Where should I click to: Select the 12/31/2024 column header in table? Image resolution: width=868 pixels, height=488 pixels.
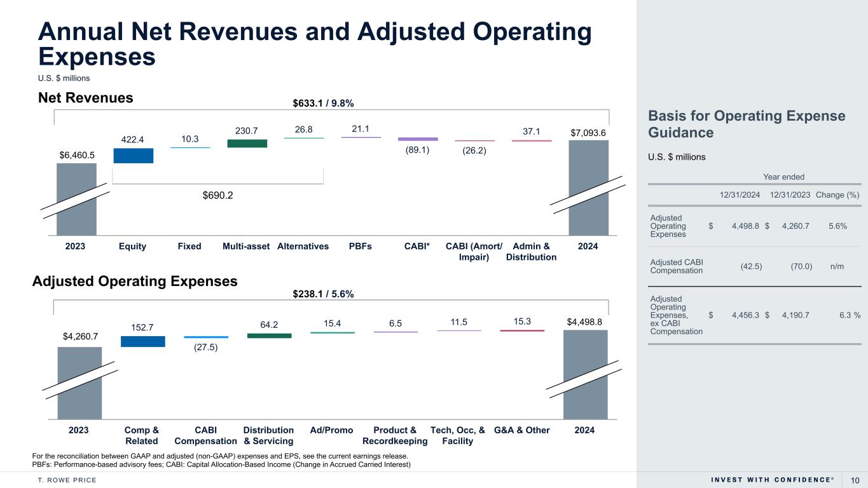[x=740, y=194]
